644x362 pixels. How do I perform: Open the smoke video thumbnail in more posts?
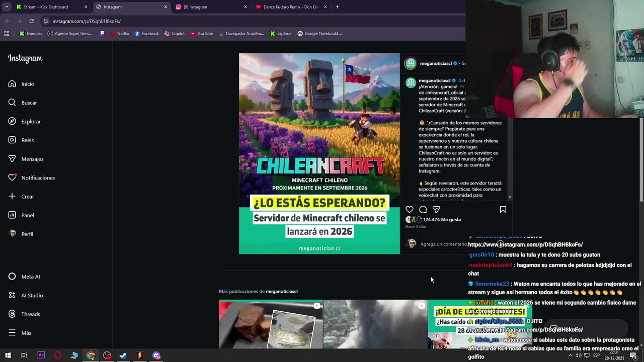coord(375,324)
